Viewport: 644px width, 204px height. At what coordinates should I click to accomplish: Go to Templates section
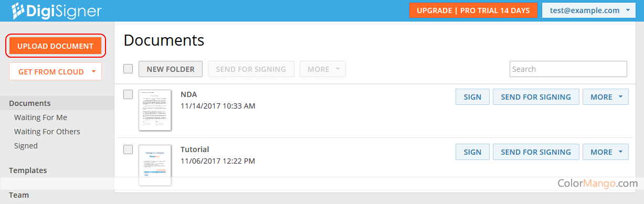28,170
